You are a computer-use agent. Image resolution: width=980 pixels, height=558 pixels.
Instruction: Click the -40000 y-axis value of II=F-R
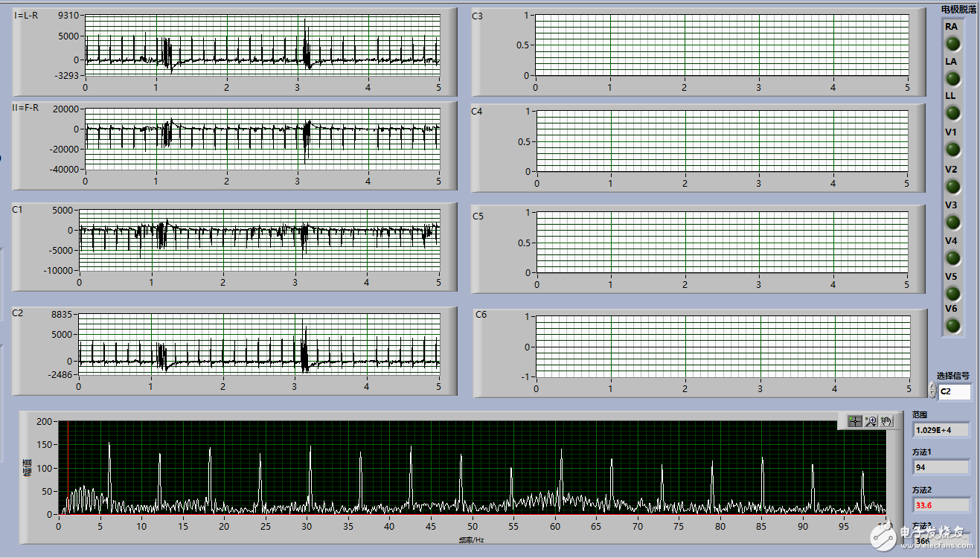click(63, 169)
